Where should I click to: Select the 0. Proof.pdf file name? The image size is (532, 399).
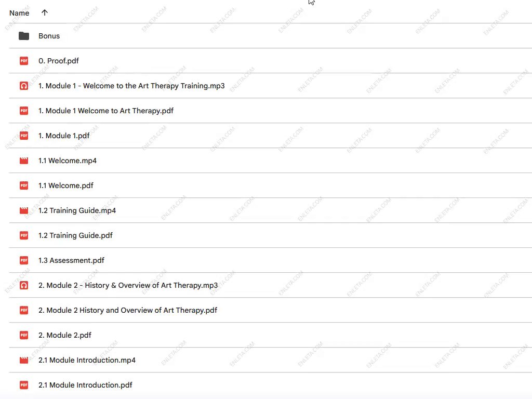59,61
